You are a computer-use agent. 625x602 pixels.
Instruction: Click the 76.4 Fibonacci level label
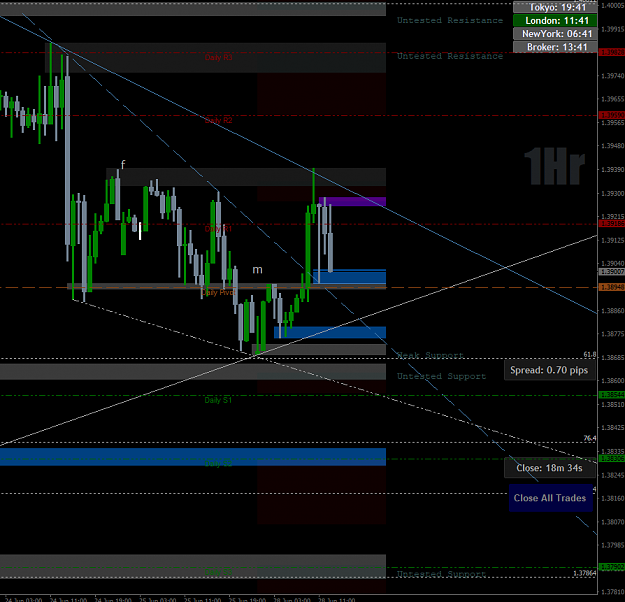(x=590, y=438)
